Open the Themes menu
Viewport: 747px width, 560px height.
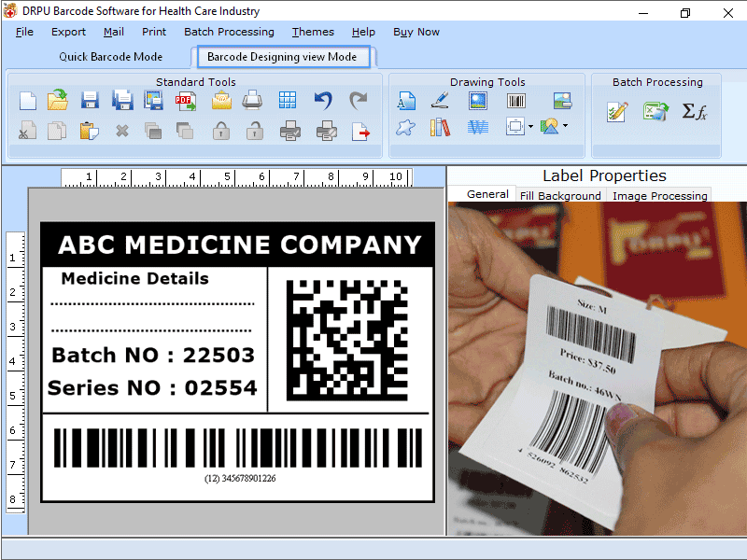313,32
